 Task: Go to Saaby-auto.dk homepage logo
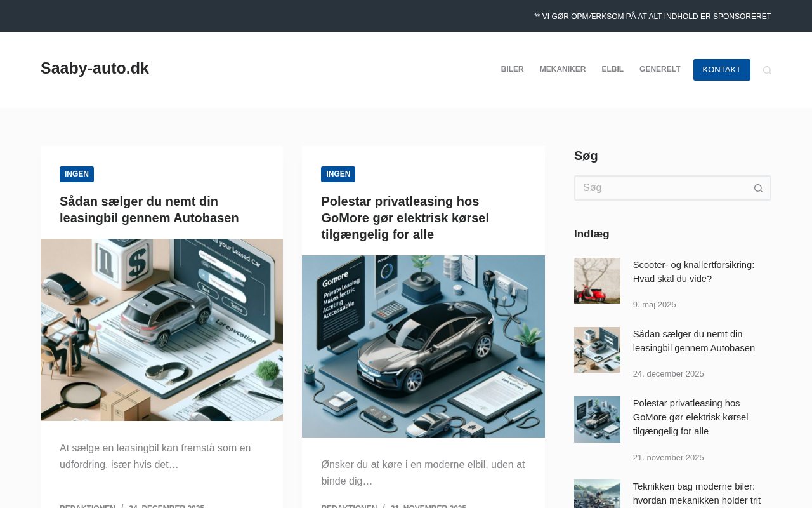coord(95,69)
